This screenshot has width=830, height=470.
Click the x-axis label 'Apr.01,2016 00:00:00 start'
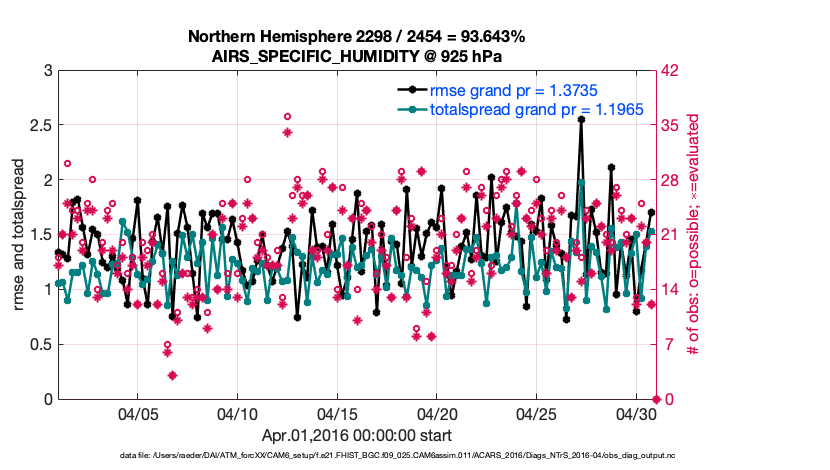[x=356, y=436]
